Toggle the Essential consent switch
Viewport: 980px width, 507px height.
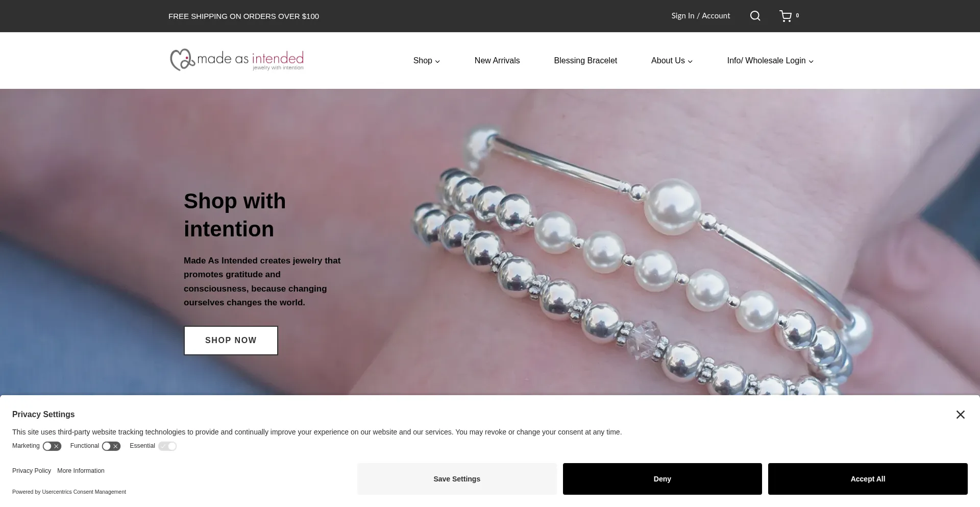pos(167,446)
